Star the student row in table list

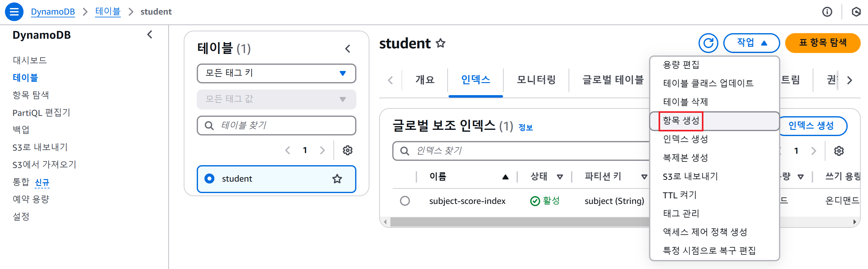coord(337,179)
